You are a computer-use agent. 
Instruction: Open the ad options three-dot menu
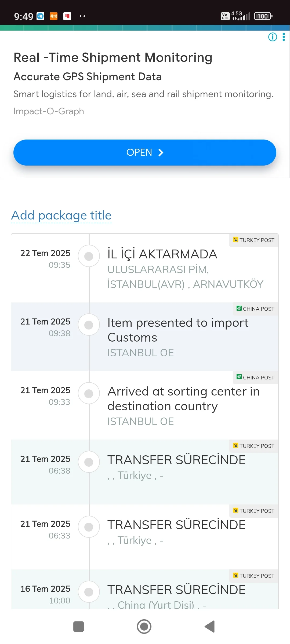pyautogui.click(x=284, y=37)
